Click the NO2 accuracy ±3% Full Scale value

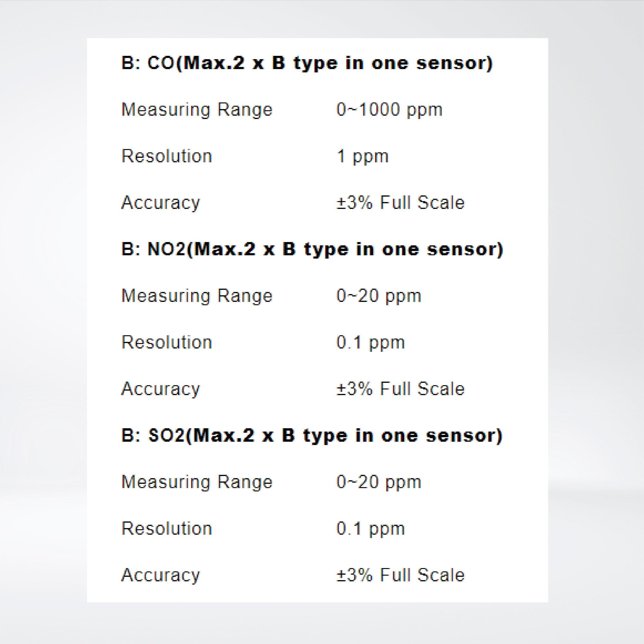pyautogui.click(x=400, y=389)
